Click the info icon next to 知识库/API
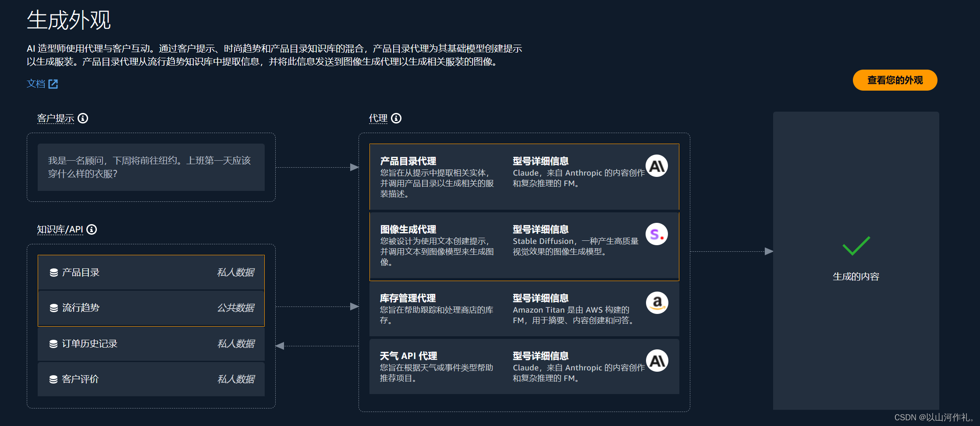The height and width of the screenshot is (426, 980). tap(92, 229)
